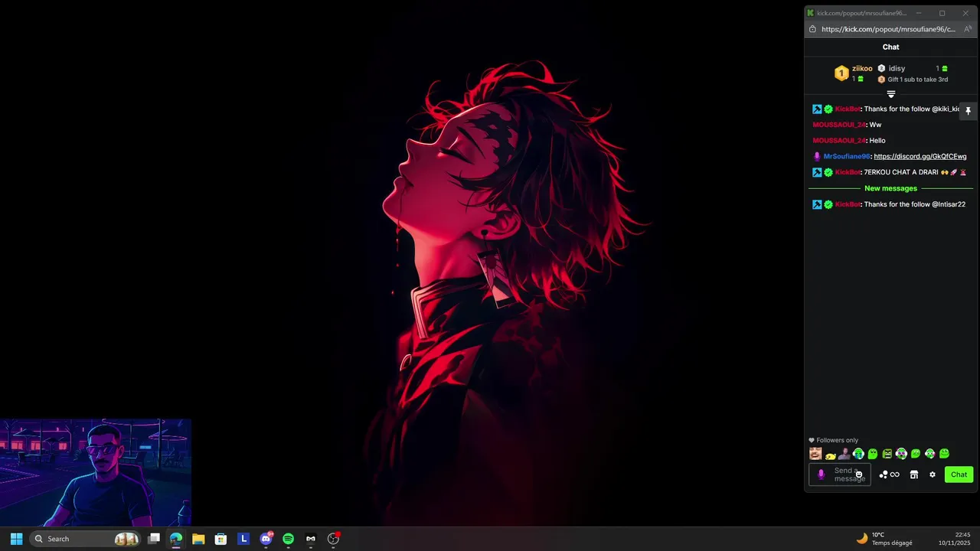The height and width of the screenshot is (551, 980).
Task: View site info lock icon in address bar
Action: [x=812, y=29]
